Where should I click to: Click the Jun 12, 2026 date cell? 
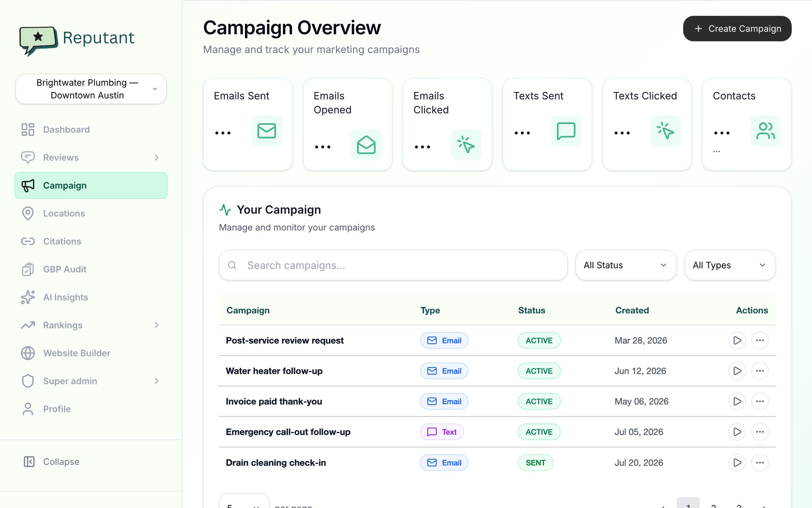[640, 371]
